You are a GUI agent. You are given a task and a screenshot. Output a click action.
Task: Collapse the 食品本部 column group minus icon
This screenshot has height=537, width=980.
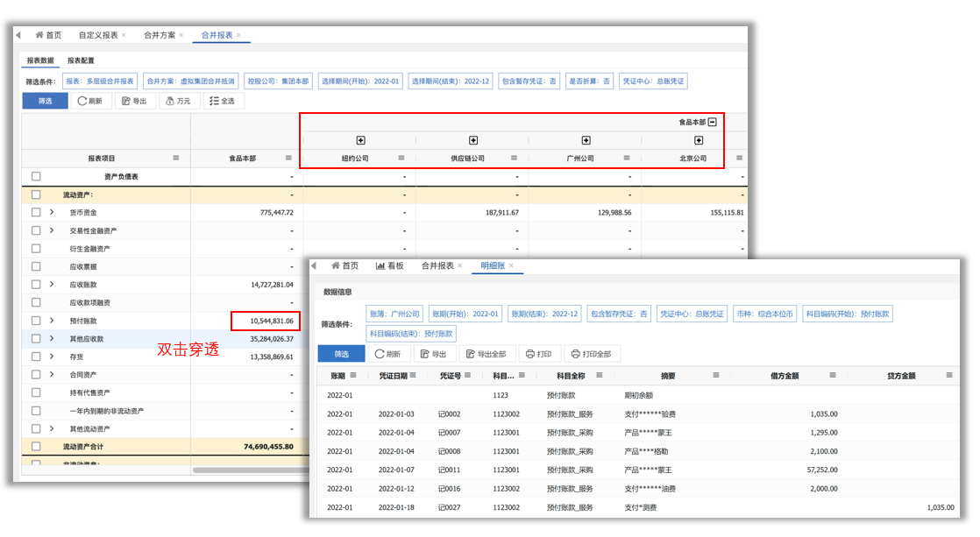click(x=713, y=122)
